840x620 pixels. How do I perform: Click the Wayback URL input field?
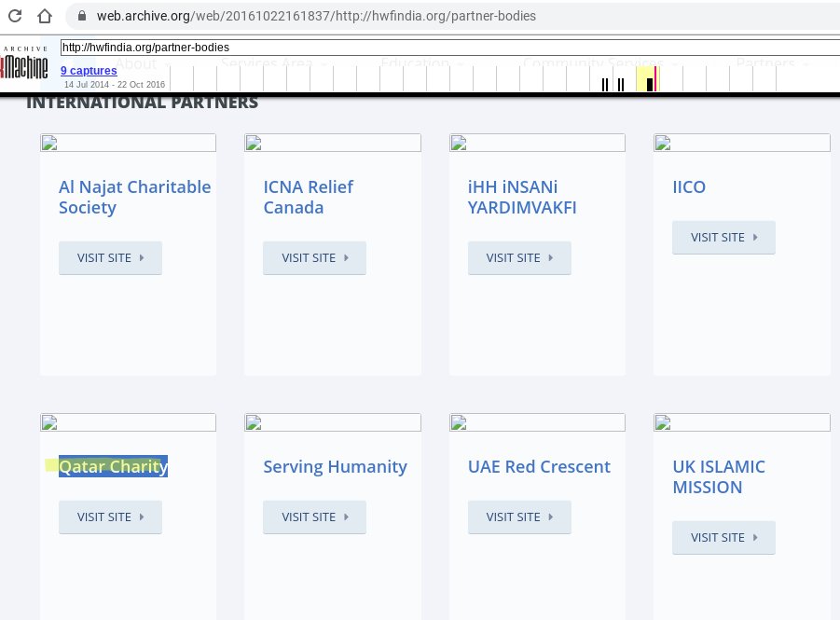[x=450, y=48]
